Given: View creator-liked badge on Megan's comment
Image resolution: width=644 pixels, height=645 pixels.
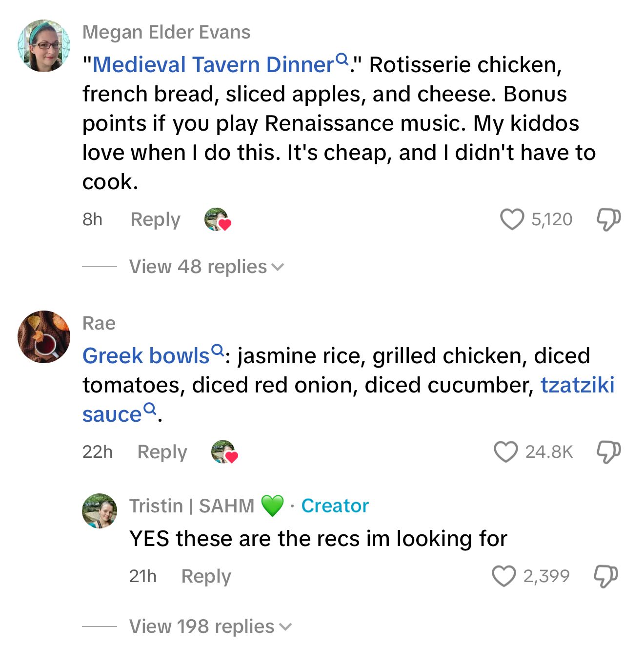Looking at the screenshot, I should 218,219.
